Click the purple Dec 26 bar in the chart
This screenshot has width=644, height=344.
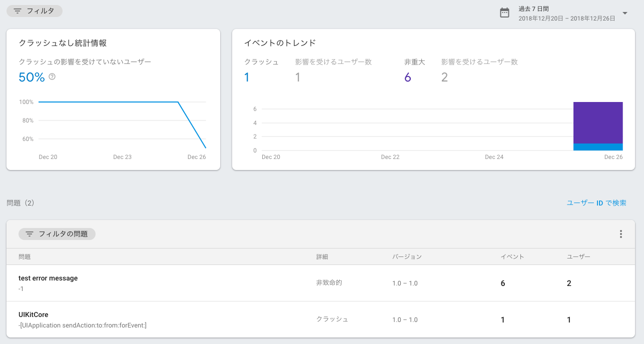coord(598,122)
